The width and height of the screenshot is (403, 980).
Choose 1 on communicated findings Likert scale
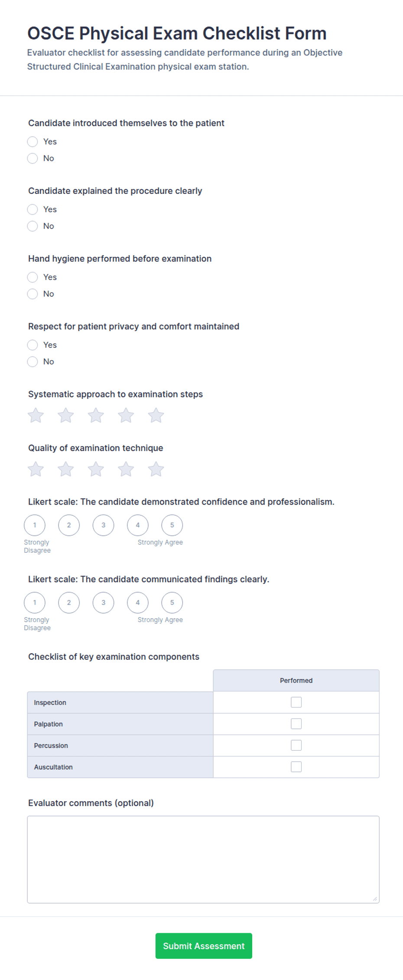coord(35,603)
